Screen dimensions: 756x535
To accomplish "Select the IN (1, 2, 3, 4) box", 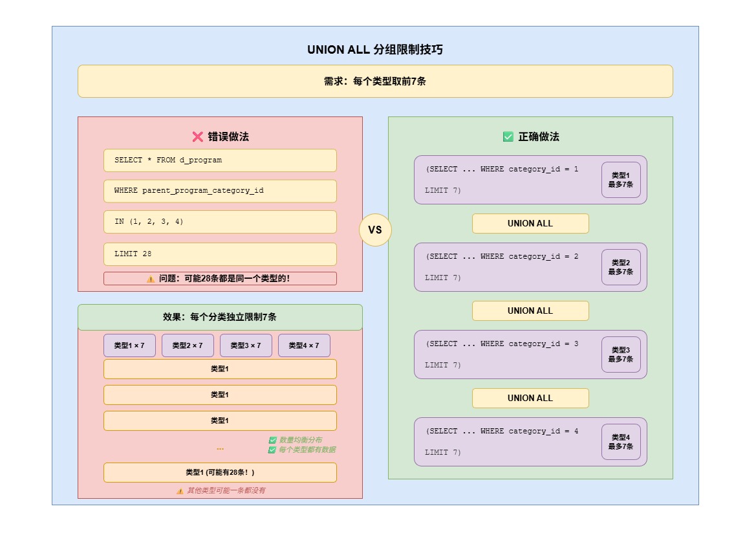I will (x=220, y=222).
